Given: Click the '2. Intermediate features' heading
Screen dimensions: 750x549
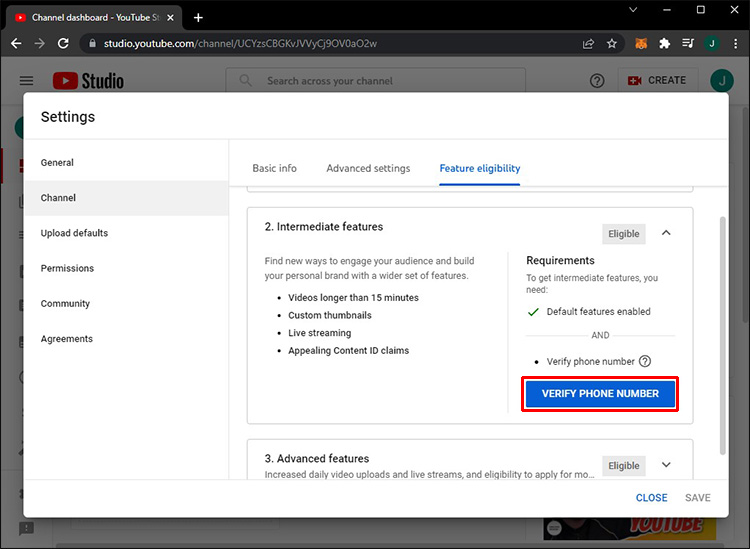Looking at the screenshot, I should [x=324, y=227].
